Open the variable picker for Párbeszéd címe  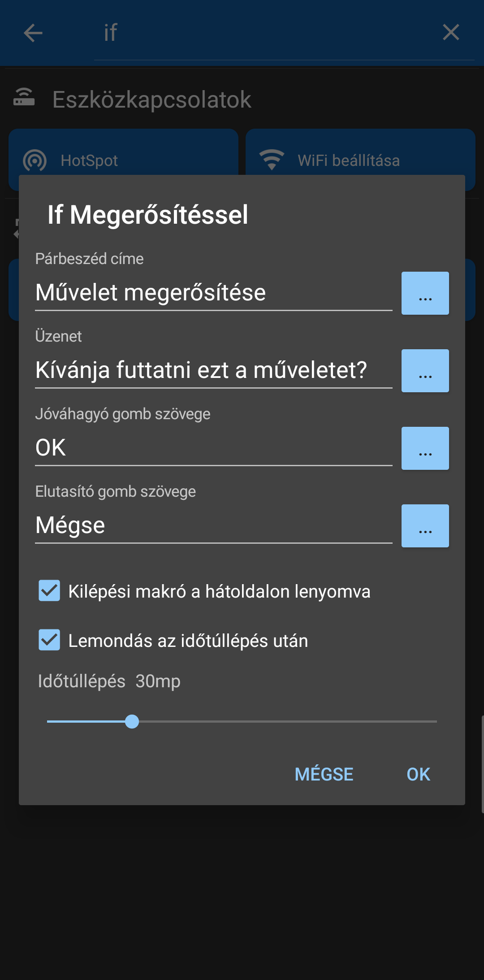[425, 293]
